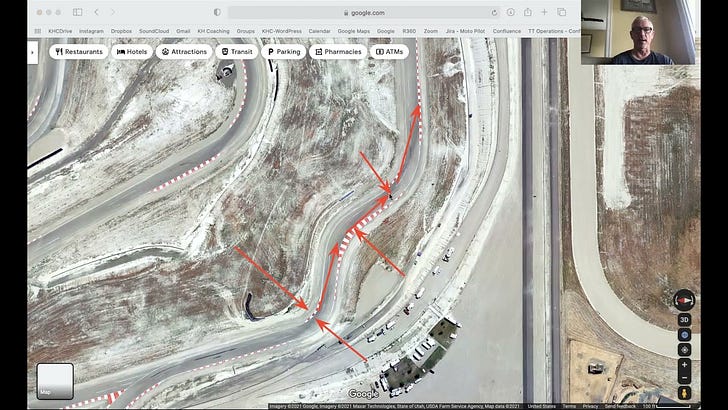728x410 pixels.
Task: Toggle globe view button
Action: [x=684, y=335]
